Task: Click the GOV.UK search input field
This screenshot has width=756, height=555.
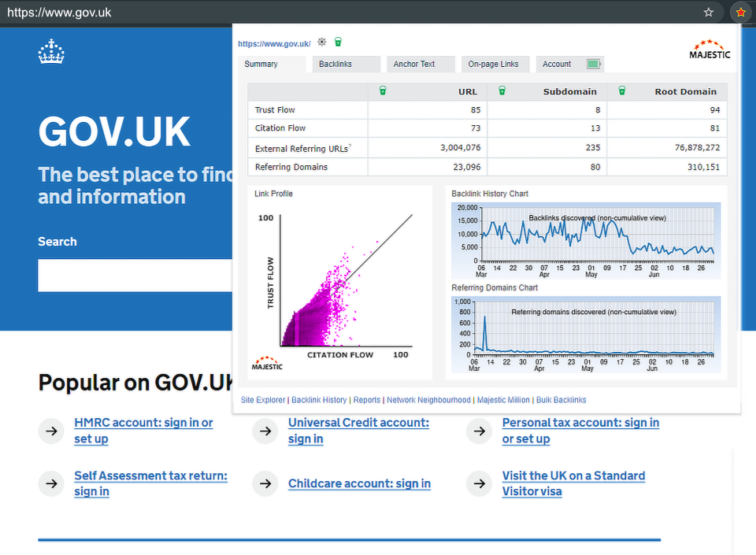Action: click(x=135, y=276)
